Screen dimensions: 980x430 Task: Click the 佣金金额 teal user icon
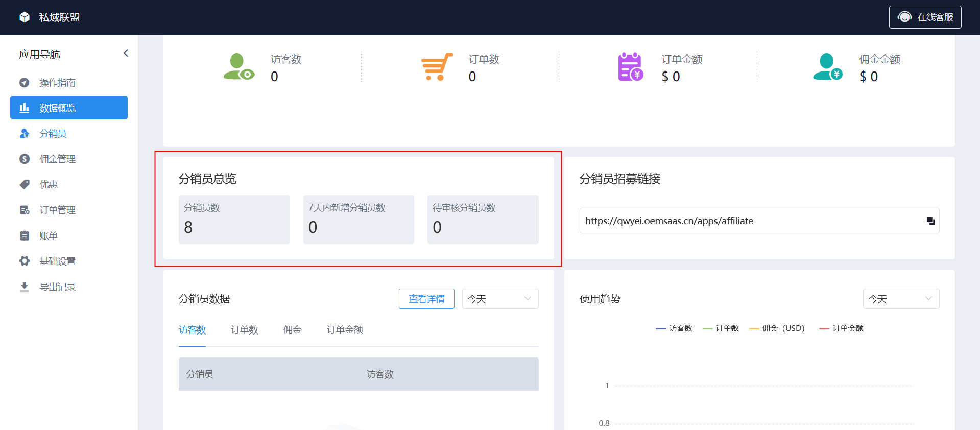point(828,67)
